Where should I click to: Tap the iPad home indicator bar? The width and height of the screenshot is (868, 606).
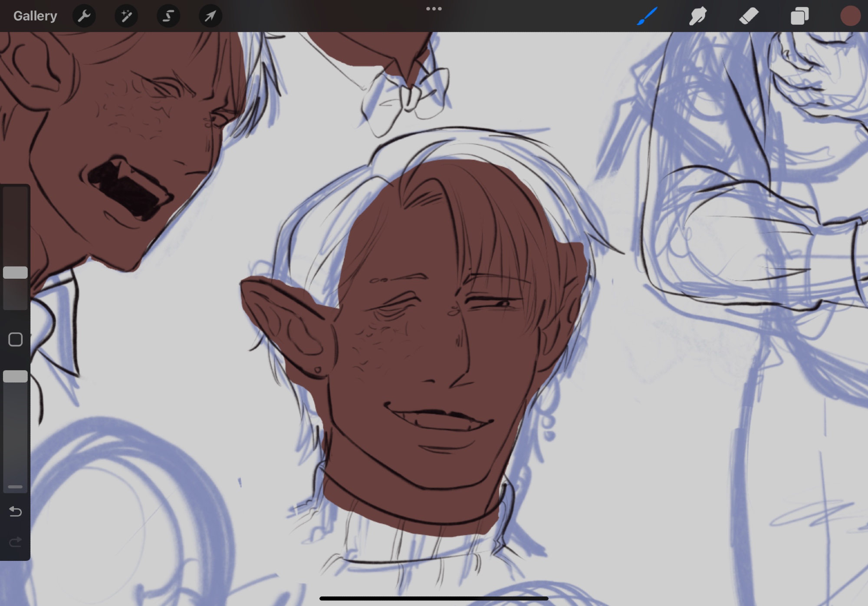(434, 599)
